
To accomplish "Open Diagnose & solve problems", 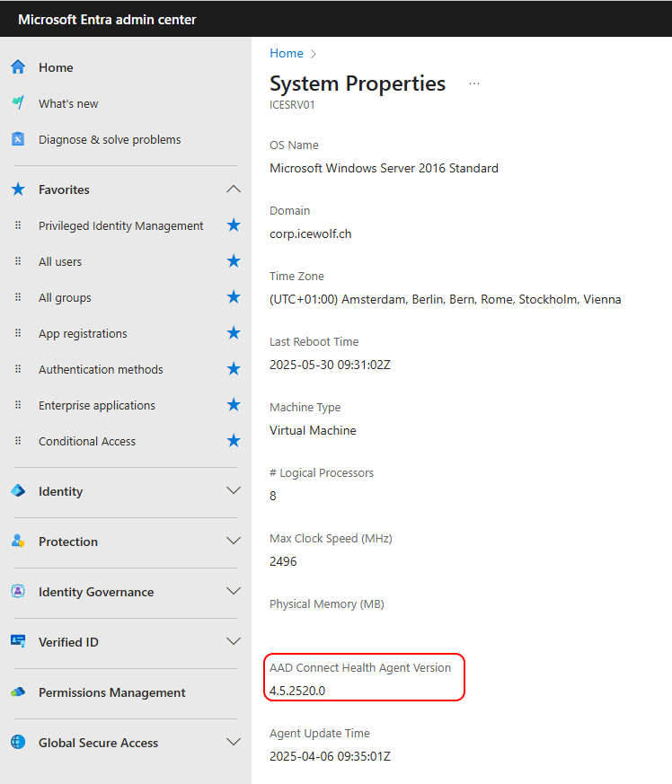I will click(110, 139).
